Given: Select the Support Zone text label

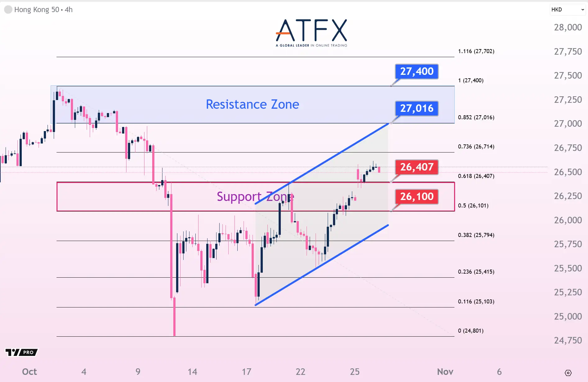Looking at the screenshot, I should click(x=255, y=197).
